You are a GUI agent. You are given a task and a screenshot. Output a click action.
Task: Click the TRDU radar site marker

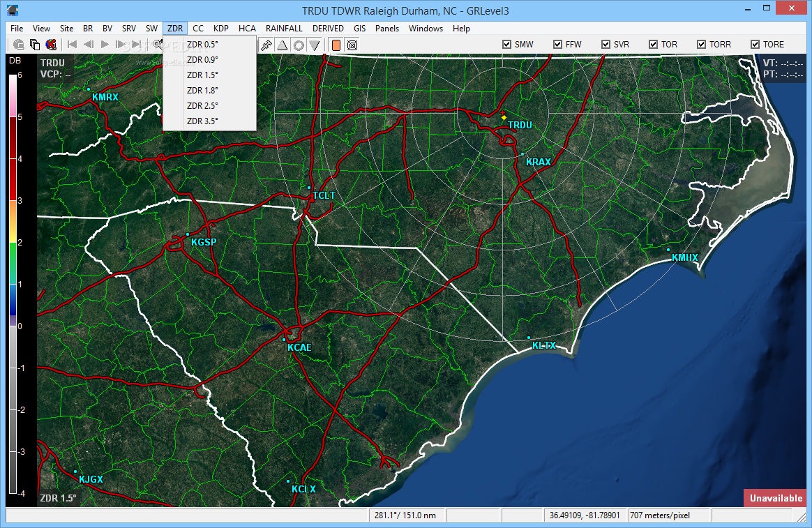[x=504, y=117]
